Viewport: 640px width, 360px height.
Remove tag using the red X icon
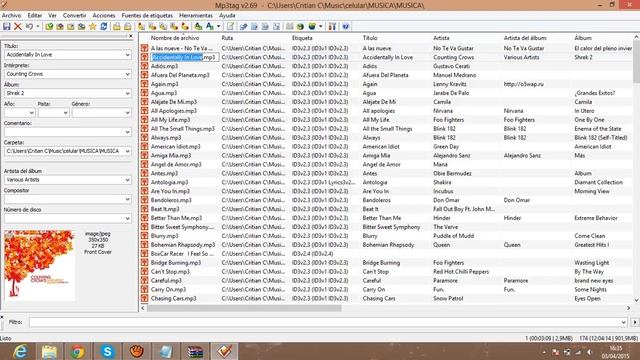18,27
